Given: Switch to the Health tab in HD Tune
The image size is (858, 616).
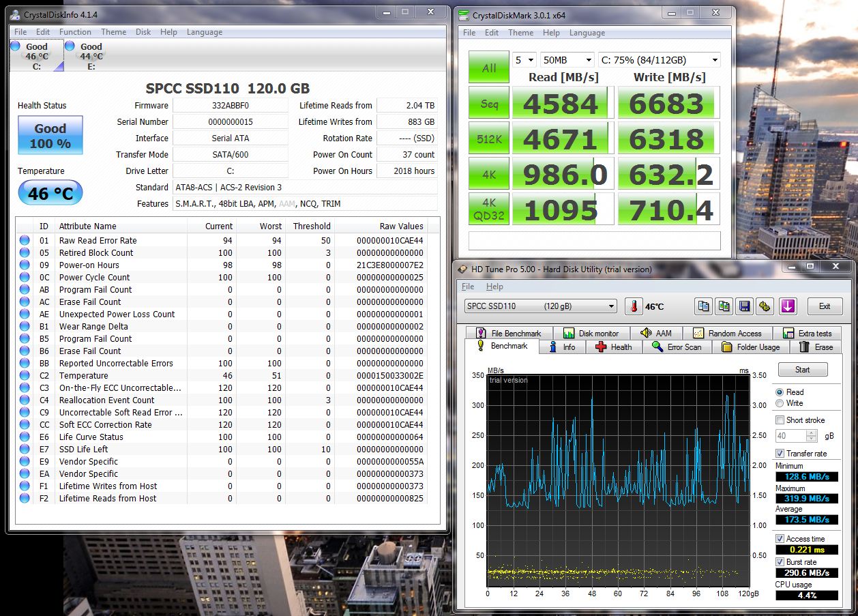Looking at the screenshot, I should coord(614,347).
